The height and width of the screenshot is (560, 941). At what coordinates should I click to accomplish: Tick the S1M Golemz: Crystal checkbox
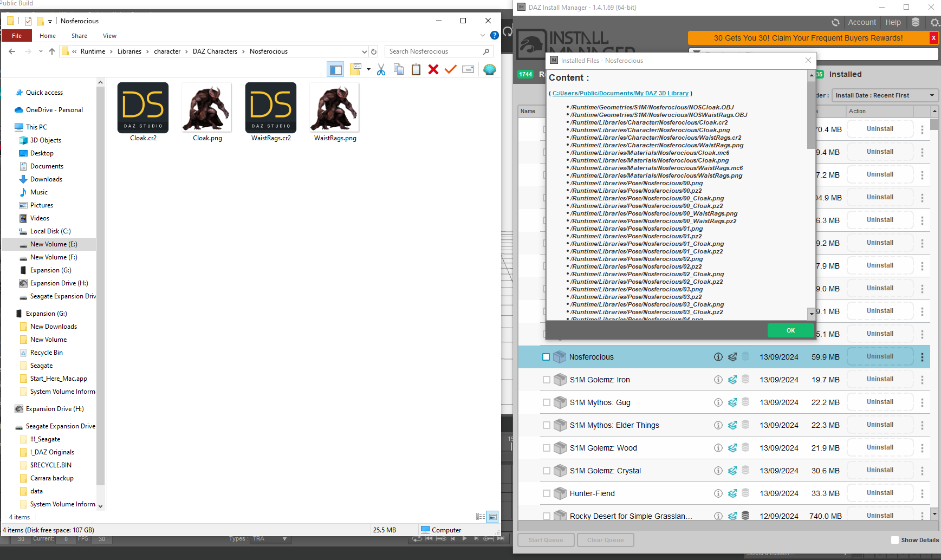point(546,471)
